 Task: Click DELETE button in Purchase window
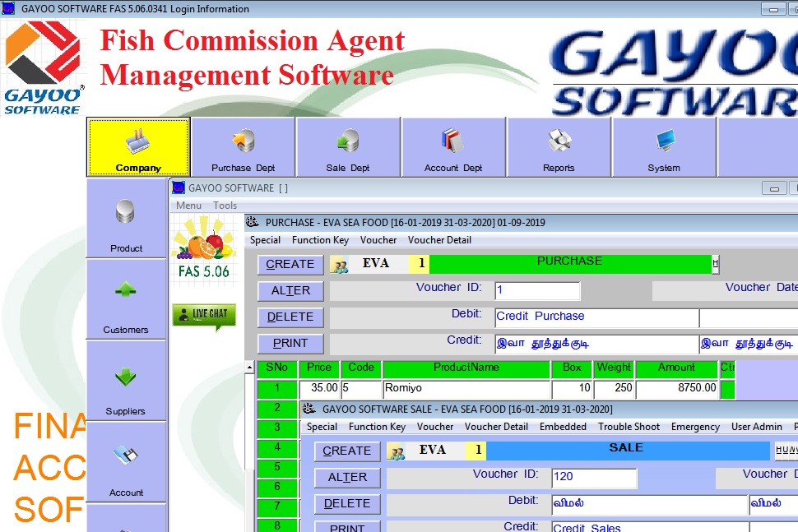click(x=290, y=317)
